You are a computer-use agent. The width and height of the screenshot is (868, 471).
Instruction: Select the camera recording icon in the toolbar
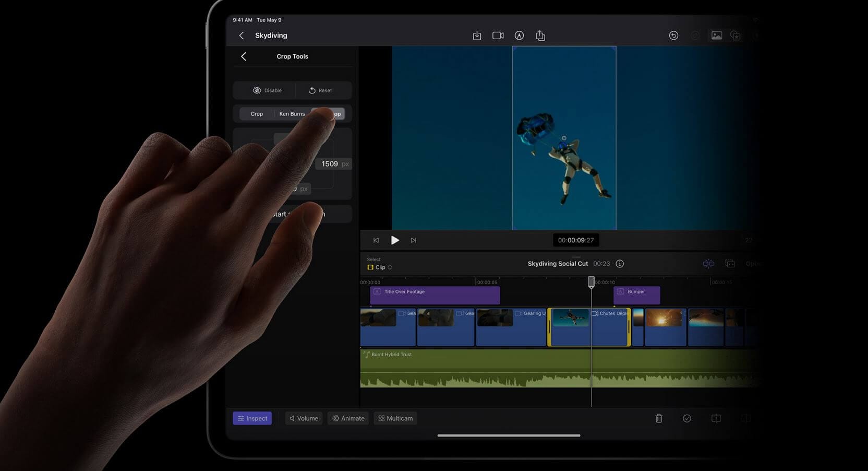click(498, 35)
